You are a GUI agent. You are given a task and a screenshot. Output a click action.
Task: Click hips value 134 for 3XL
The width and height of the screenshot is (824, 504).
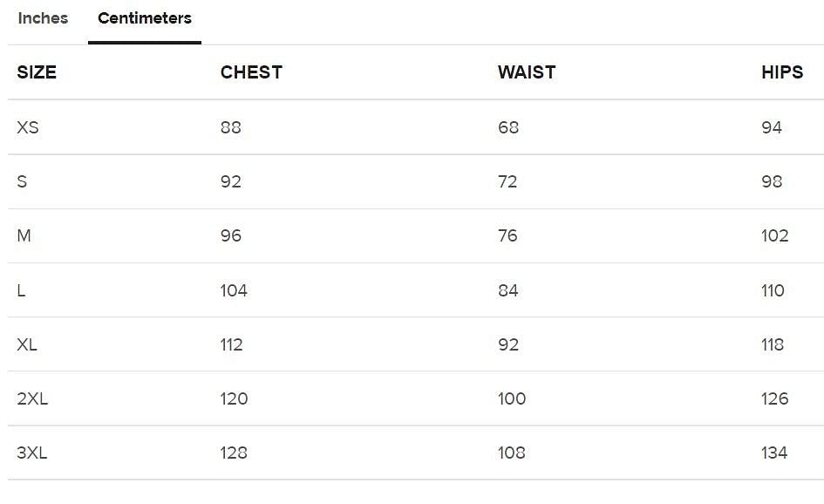pos(774,453)
